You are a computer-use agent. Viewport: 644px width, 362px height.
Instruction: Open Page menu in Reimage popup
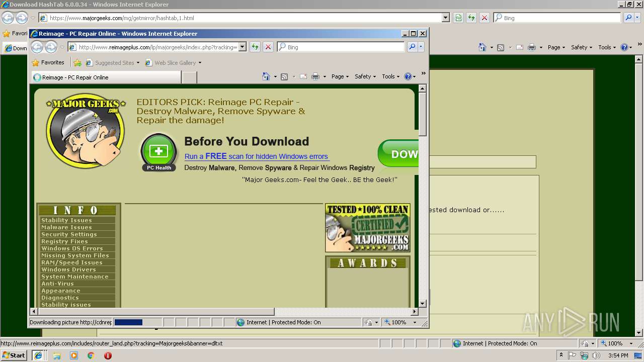340,76
